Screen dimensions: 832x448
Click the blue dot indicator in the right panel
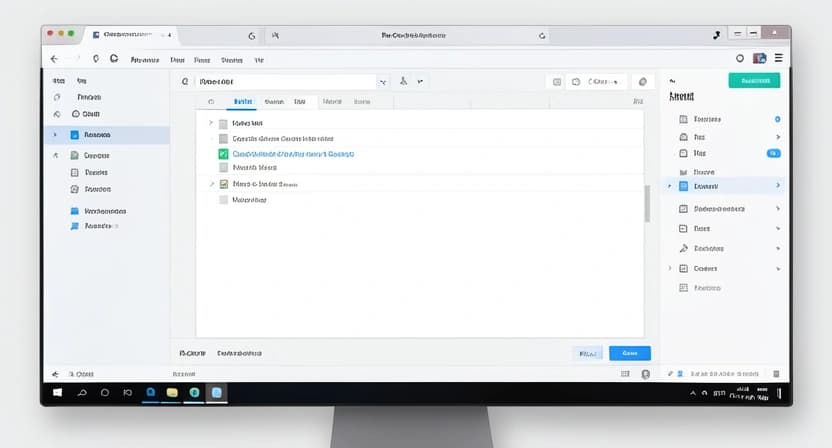[777, 119]
